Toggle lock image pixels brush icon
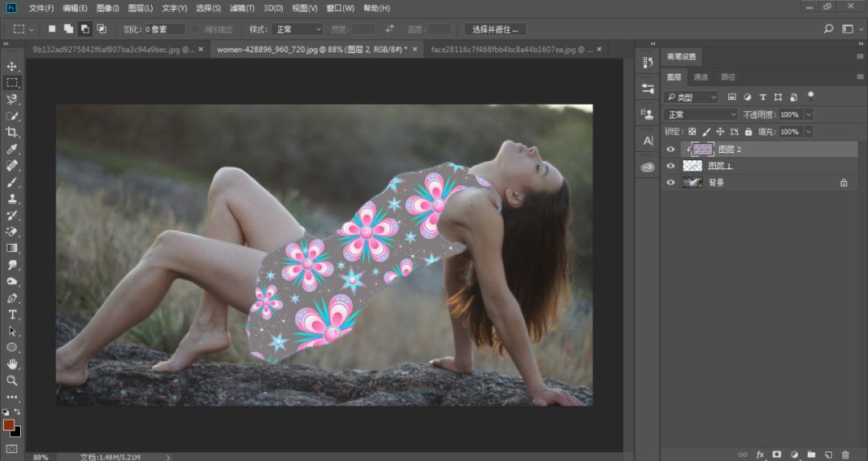Image resolution: width=868 pixels, height=461 pixels. point(706,131)
